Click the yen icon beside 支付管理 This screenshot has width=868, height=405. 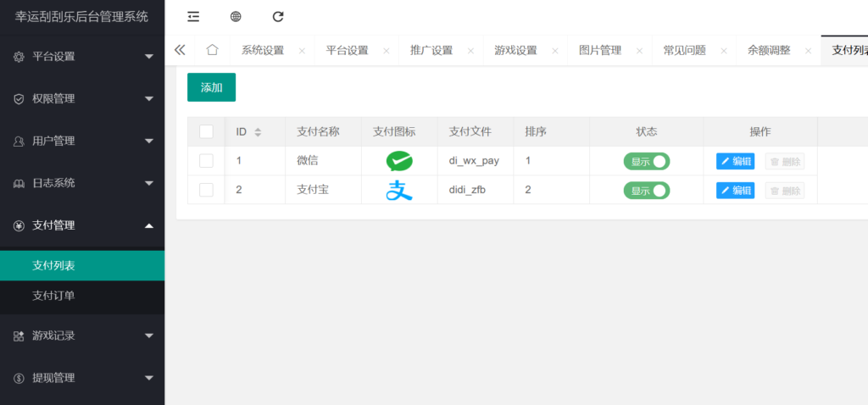[x=19, y=225]
